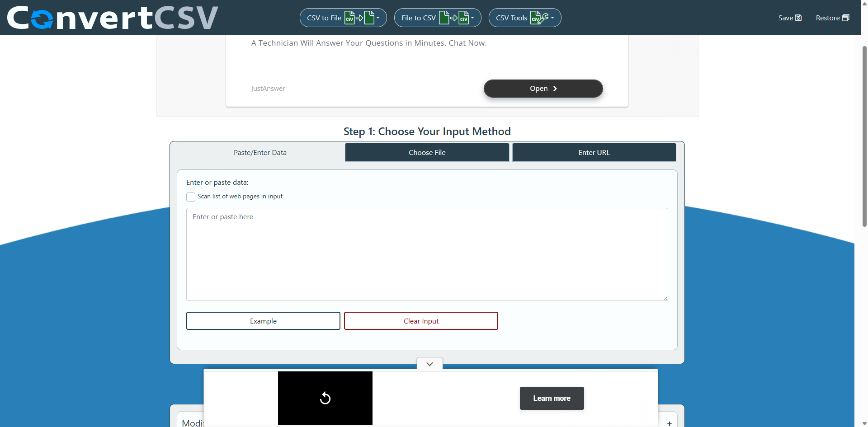Click into the Enter or paste here textarea

pyautogui.click(x=427, y=254)
